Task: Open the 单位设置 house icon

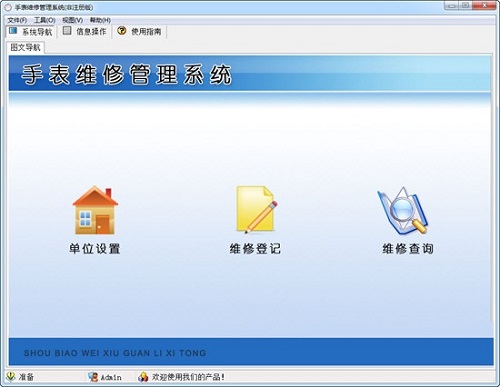Action: [x=95, y=210]
